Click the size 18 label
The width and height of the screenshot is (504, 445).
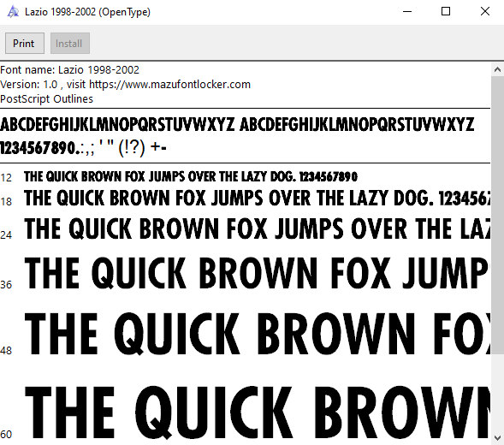[x=6, y=202]
